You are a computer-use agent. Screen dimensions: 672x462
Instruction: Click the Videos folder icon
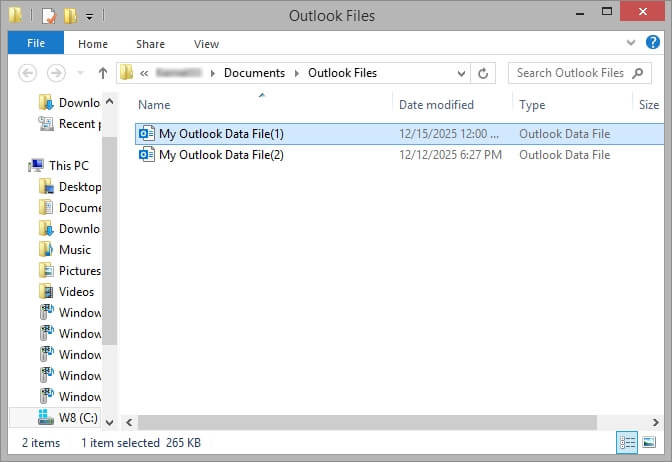46,291
